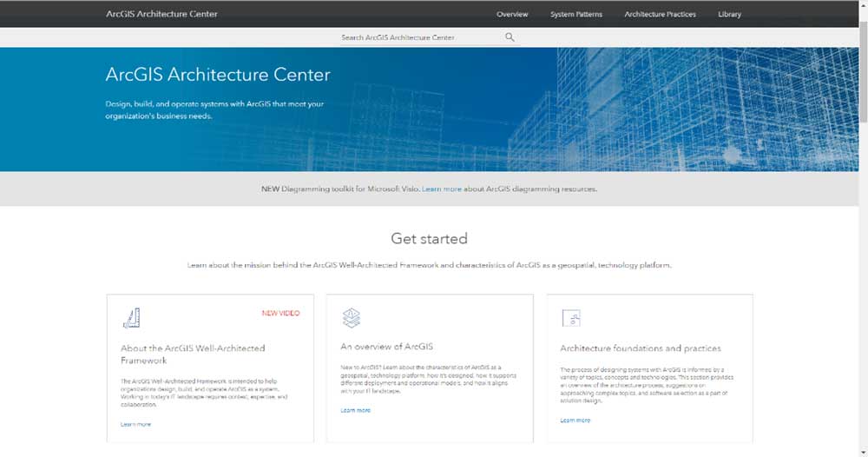868x457 pixels.
Task: Click the red NEW VIDEO badge
Action: coord(280,313)
